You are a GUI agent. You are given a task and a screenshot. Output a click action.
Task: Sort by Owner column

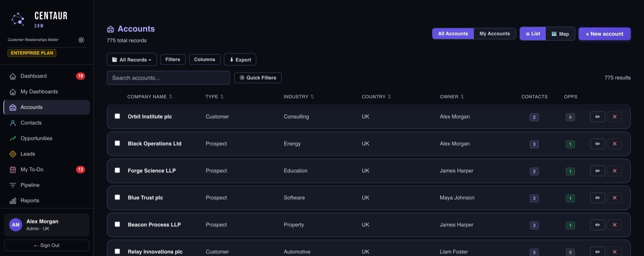(452, 97)
